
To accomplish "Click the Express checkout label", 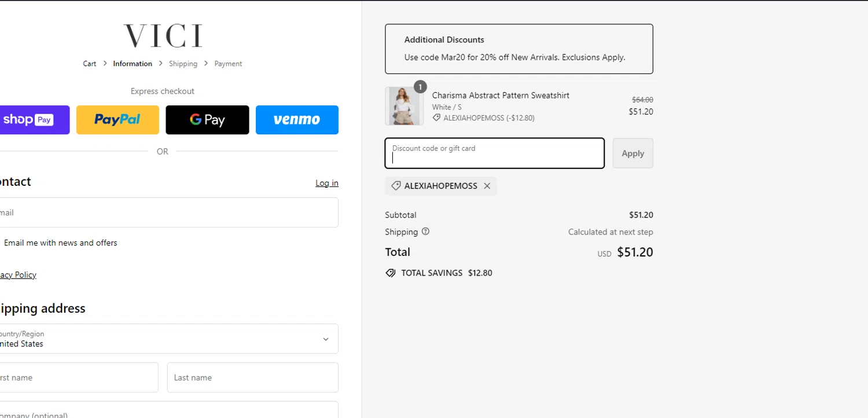I will (163, 91).
